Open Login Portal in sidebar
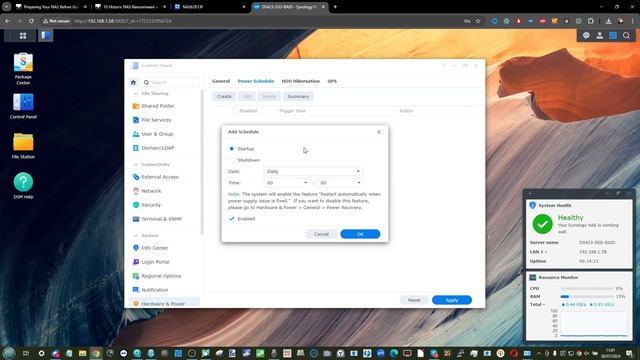This screenshot has height=360, width=640. (155, 262)
